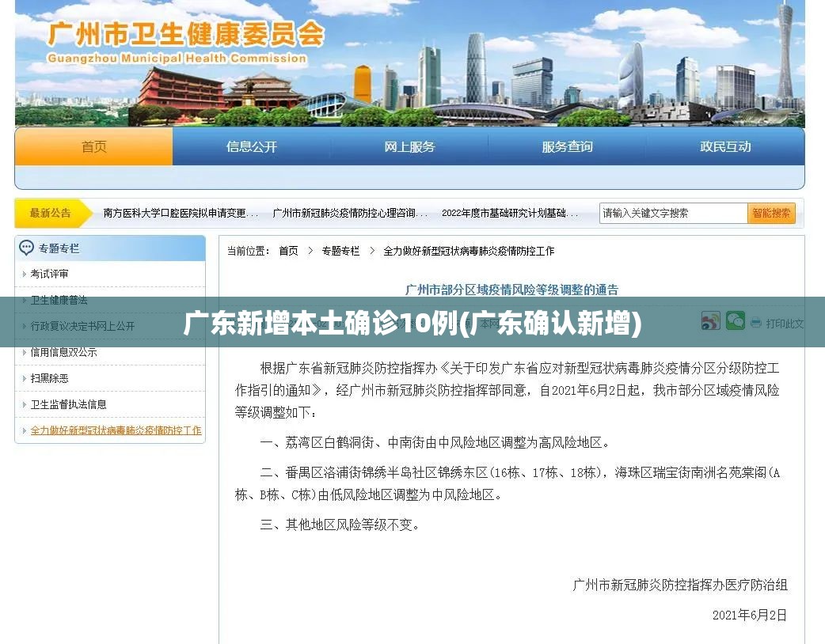The image size is (825, 644).
Task: Open the 考试评审 sidebar item
Action: coord(49,274)
